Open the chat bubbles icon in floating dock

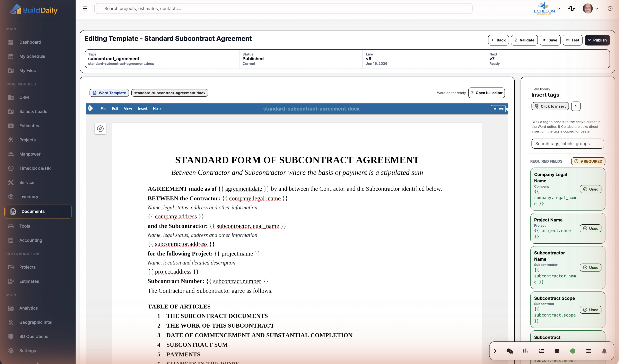tap(510, 351)
